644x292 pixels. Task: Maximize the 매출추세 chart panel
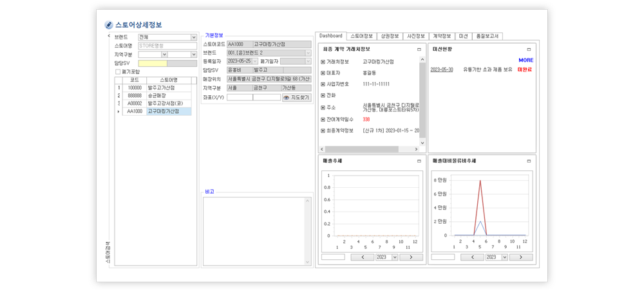point(419,161)
